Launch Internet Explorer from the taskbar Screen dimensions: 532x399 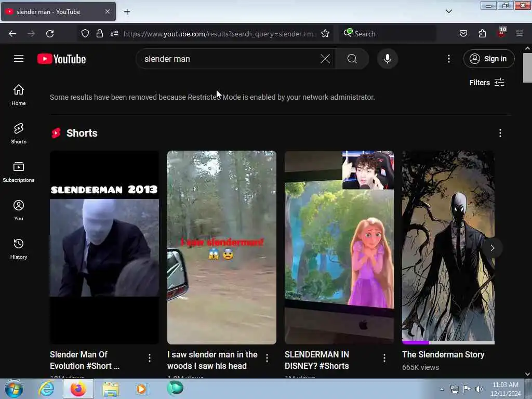point(46,389)
